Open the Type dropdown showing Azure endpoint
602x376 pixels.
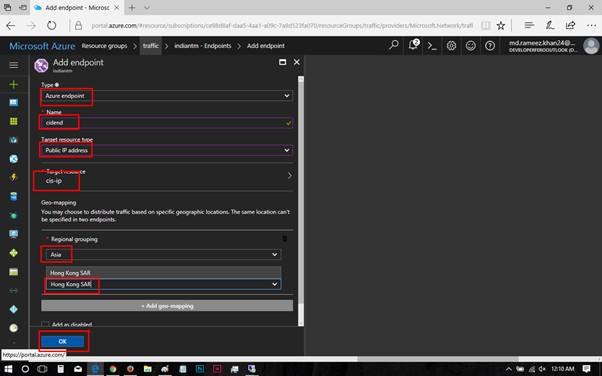click(x=167, y=96)
